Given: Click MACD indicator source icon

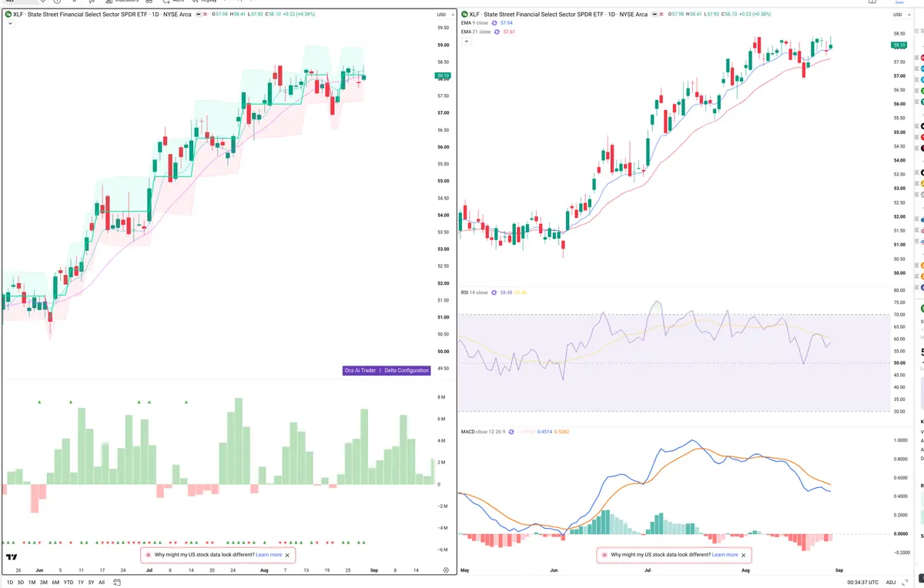Looking at the screenshot, I should click(511, 432).
